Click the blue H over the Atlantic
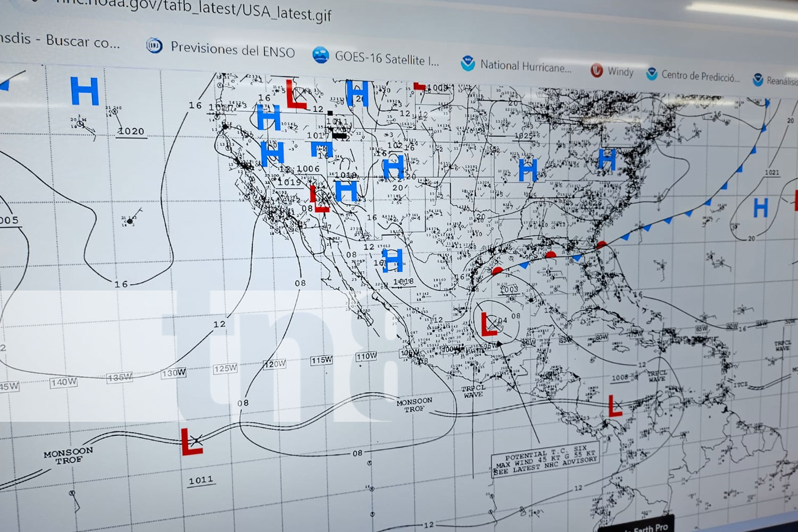 pos(761,207)
